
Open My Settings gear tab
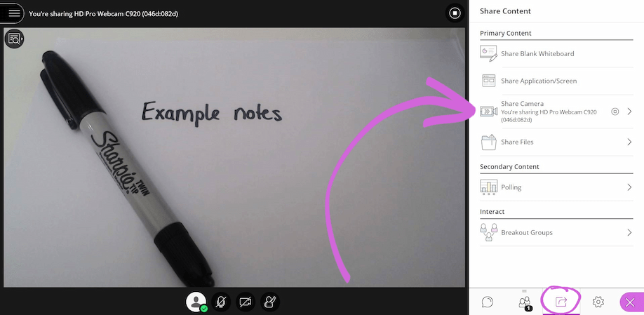click(x=598, y=302)
